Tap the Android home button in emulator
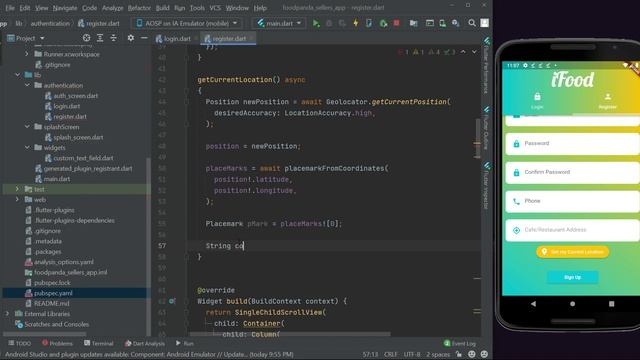The width and height of the screenshot is (640, 360). click(572, 304)
